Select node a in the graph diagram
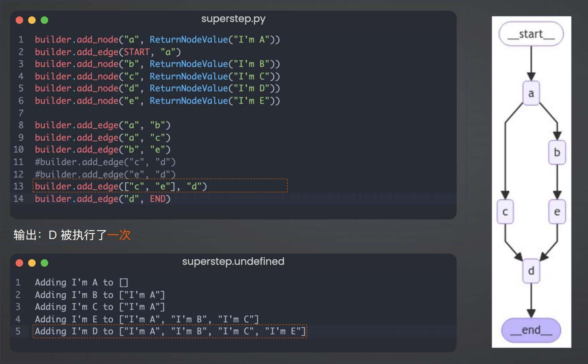The height and width of the screenshot is (364, 588). (531, 93)
